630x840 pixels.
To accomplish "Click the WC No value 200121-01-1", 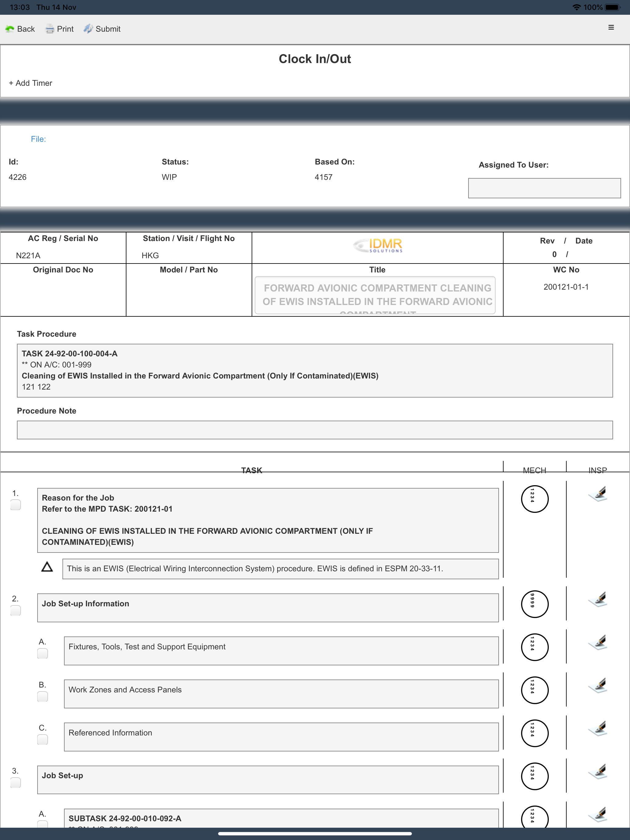I will tap(566, 287).
